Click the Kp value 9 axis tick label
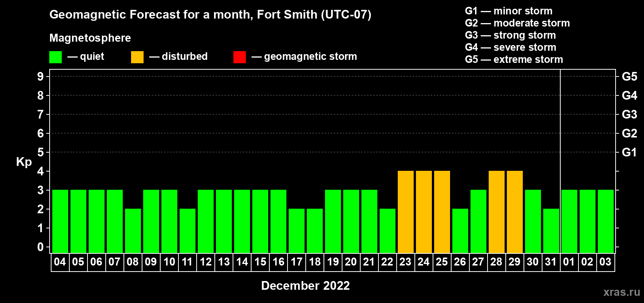 click(x=41, y=77)
